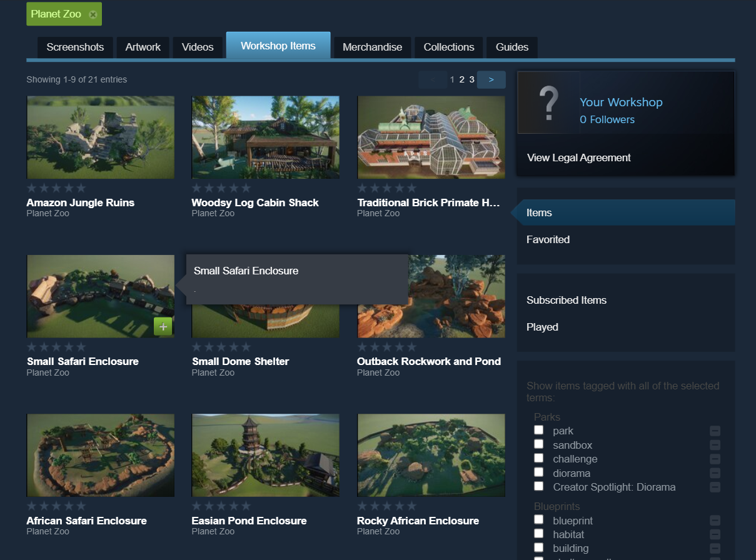
Task: Jump to page 3 of entries
Action: 471,79
